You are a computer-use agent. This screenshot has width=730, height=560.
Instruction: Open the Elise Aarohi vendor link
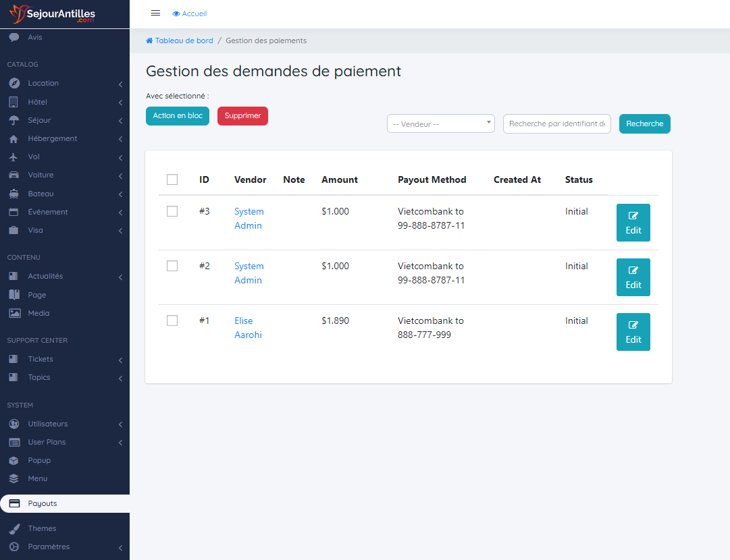(248, 328)
